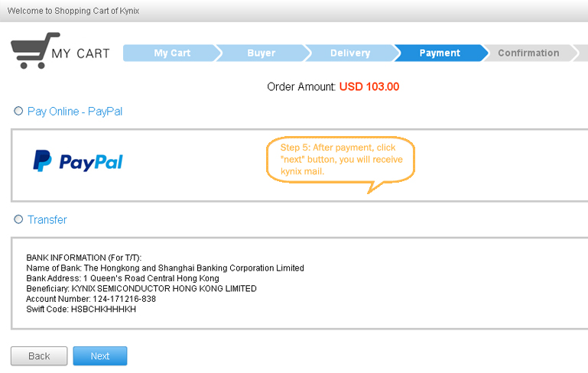Click the Transfer option label
The height and width of the screenshot is (373, 588).
[47, 220]
